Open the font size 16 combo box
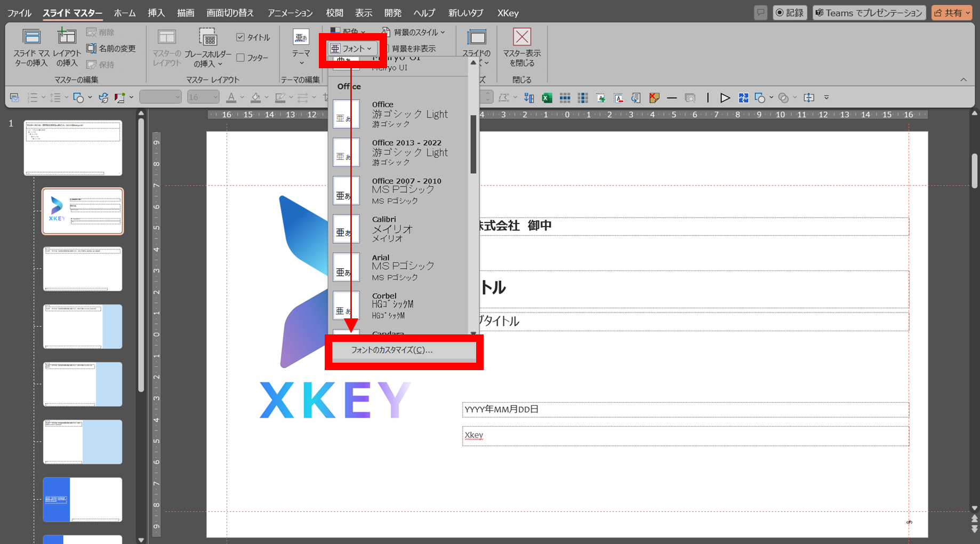This screenshot has height=544, width=980. coord(203,97)
